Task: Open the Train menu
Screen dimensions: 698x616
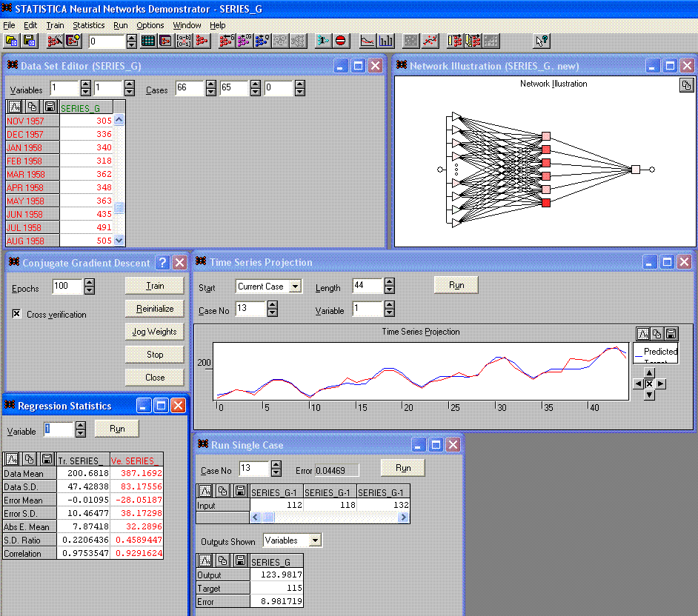Action: click(55, 25)
